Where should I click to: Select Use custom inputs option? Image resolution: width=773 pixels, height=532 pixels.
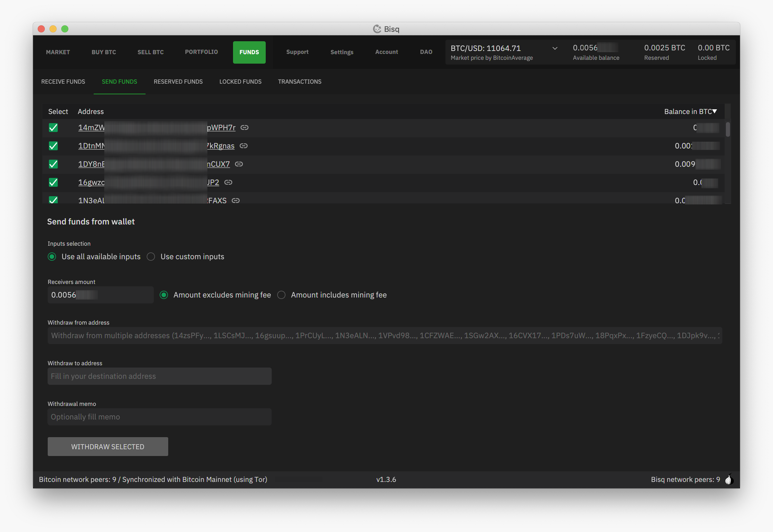click(x=151, y=257)
